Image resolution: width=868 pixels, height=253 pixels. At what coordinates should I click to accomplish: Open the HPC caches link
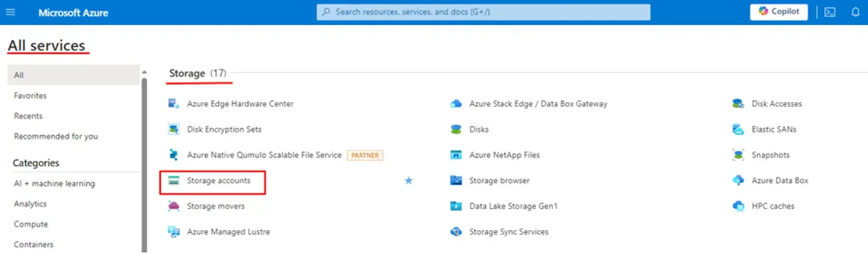click(x=773, y=206)
